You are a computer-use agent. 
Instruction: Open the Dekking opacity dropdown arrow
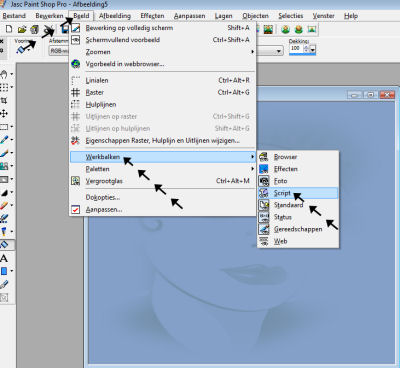(x=313, y=49)
